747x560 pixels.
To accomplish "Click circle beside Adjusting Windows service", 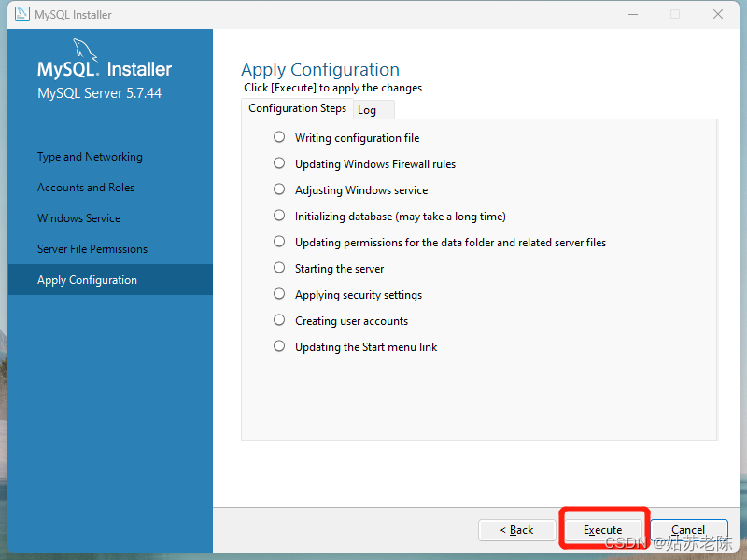I will (279, 189).
